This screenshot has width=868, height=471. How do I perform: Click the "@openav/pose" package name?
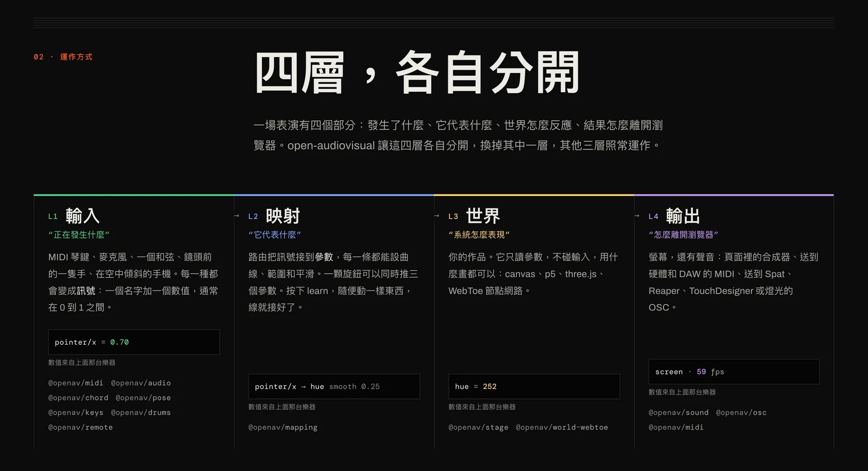click(x=143, y=398)
